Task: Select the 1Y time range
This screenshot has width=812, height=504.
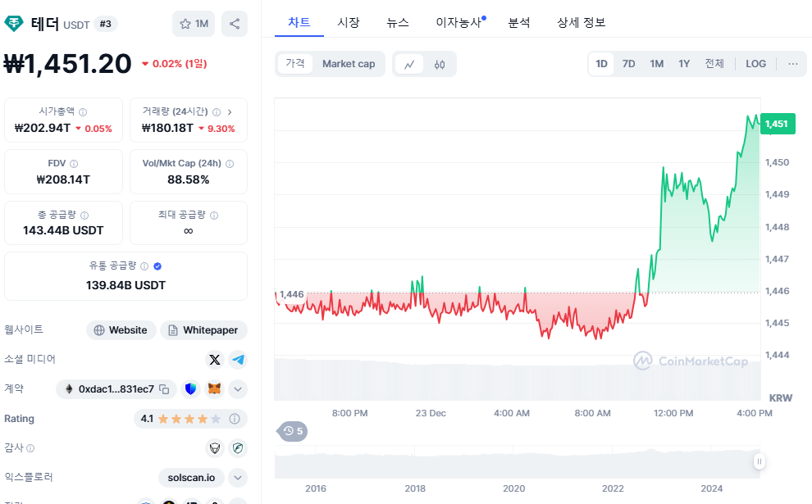Action: click(684, 64)
